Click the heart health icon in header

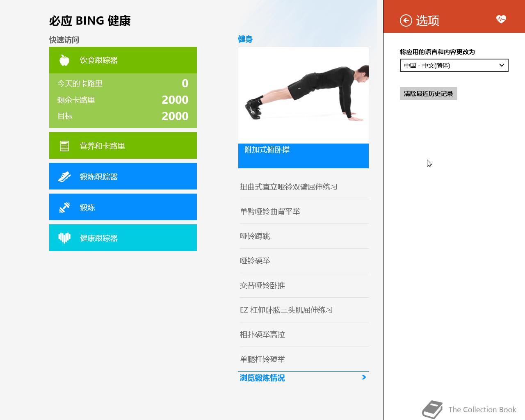[501, 19]
